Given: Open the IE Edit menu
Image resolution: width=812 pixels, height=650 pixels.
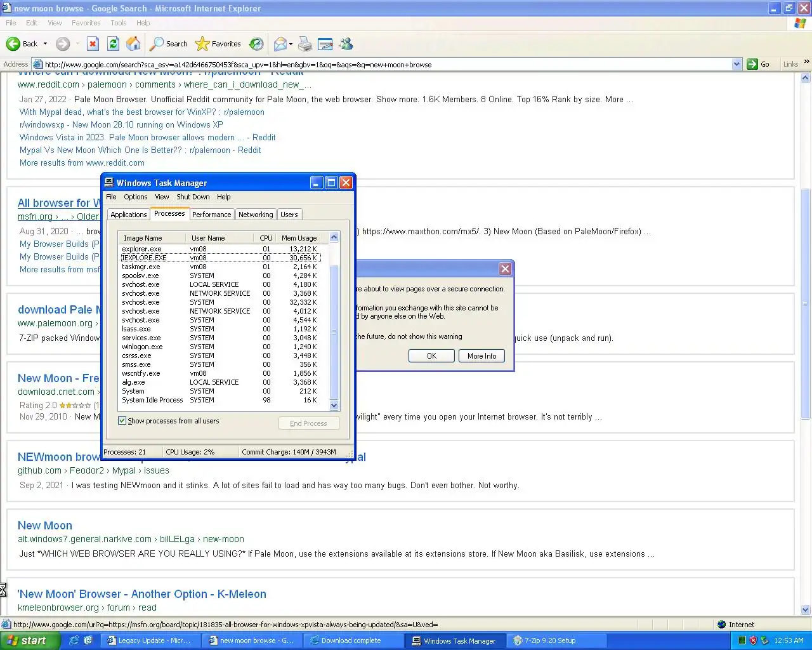Looking at the screenshot, I should [x=32, y=23].
